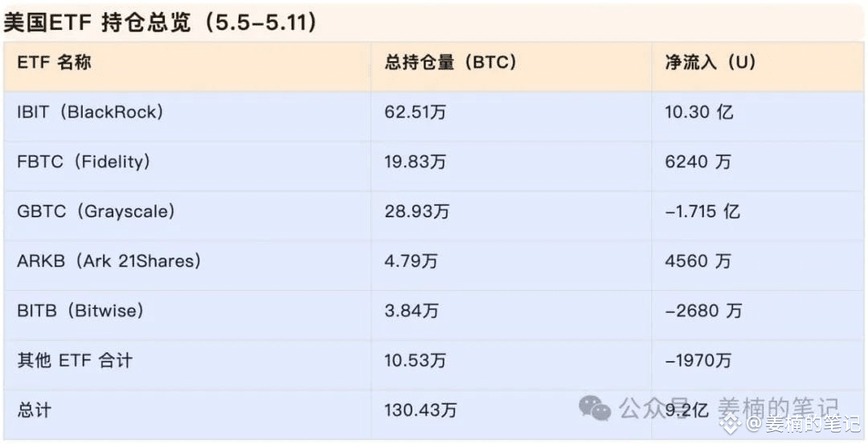Click the 130.43万 total holdings value

420,410
